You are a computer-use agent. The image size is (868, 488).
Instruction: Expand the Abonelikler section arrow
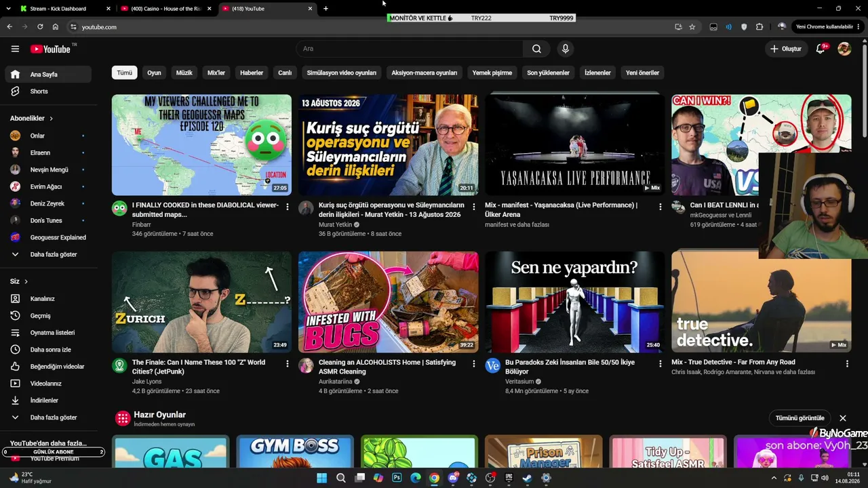51,119
